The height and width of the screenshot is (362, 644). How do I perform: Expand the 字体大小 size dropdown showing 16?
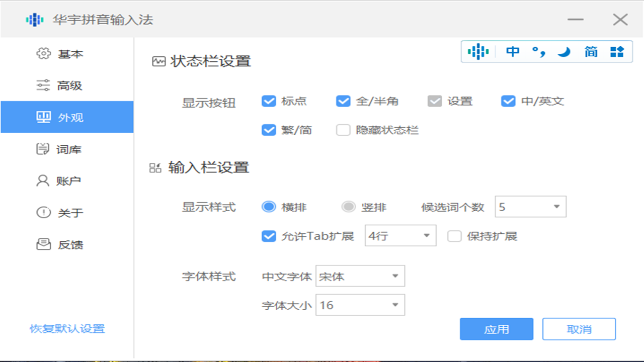click(360, 305)
